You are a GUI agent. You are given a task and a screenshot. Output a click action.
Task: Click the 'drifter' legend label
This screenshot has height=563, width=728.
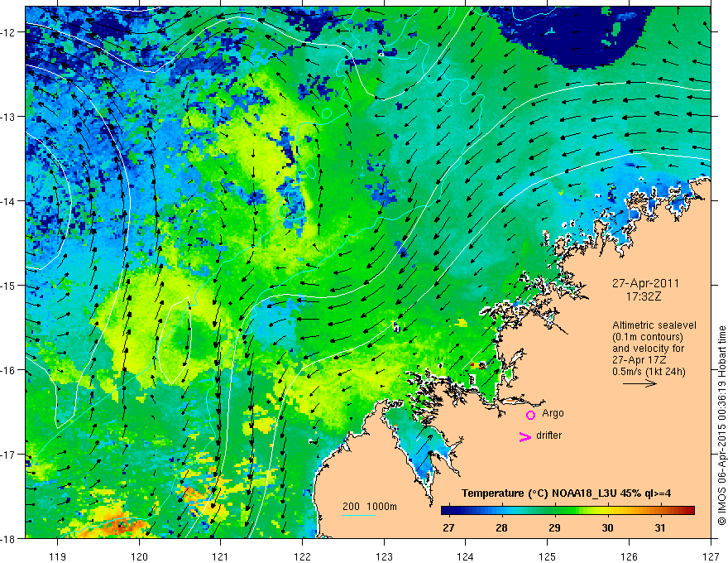548,435
